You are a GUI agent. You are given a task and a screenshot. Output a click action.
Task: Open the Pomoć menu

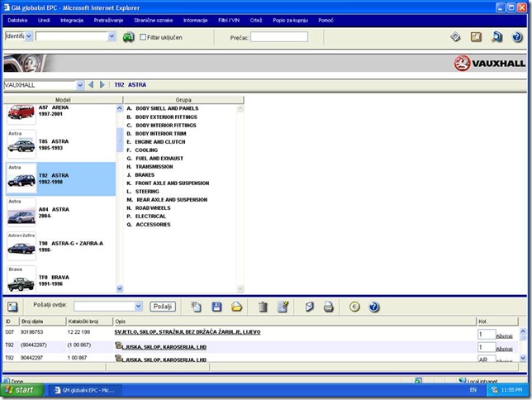(x=325, y=21)
